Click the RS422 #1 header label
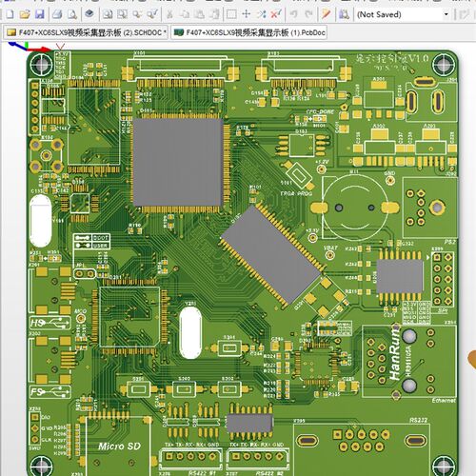The height and width of the screenshot is (476, 476). point(203,473)
